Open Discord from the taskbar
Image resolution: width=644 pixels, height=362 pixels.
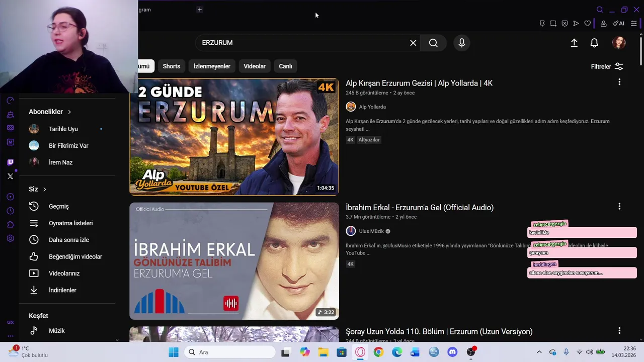point(452,352)
